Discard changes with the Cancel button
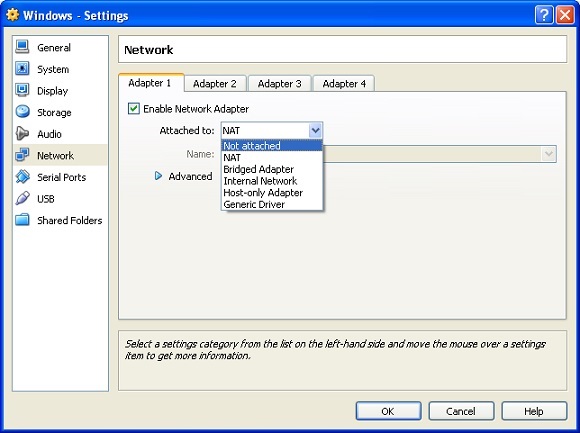The image size is (580, 433). 461,411
